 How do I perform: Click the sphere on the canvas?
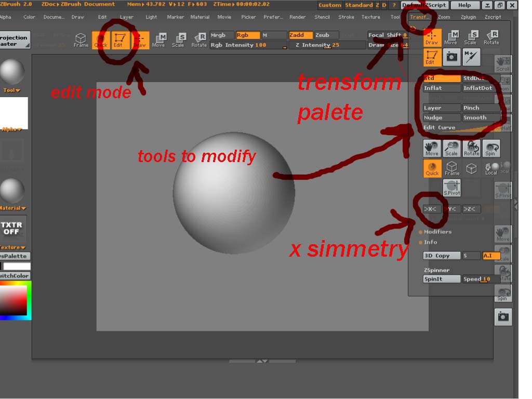tap(234, 193)
